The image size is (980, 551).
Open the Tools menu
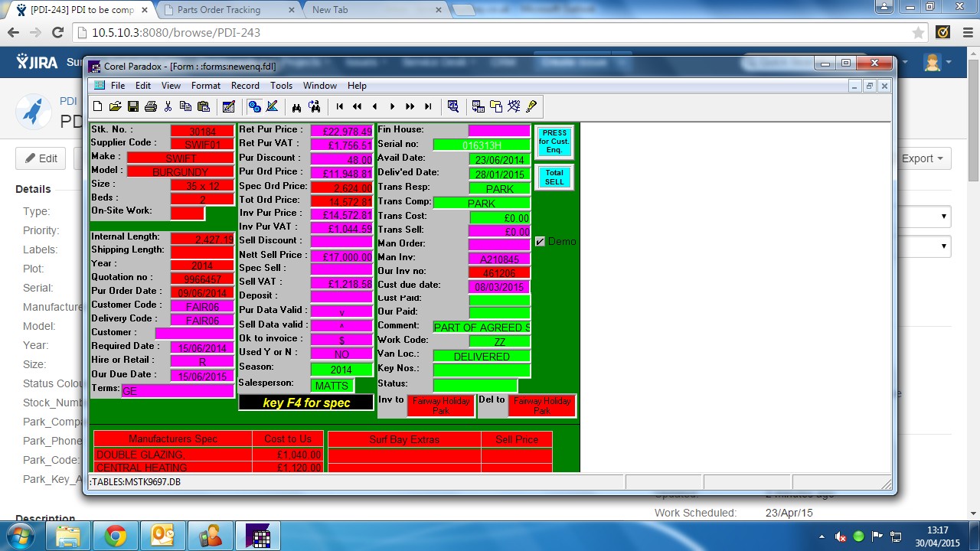coord(281,86)
